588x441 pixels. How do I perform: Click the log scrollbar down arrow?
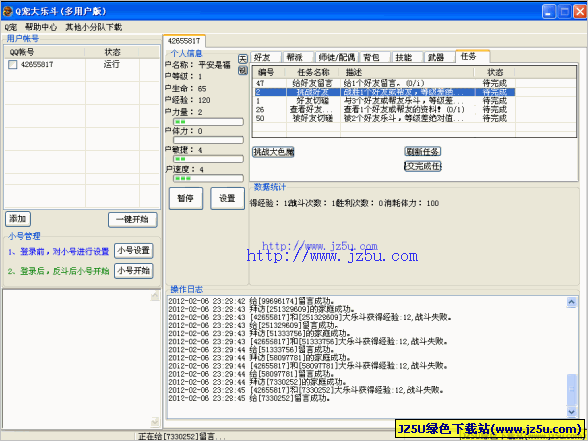pyautogui.click(x=571, y=411)
